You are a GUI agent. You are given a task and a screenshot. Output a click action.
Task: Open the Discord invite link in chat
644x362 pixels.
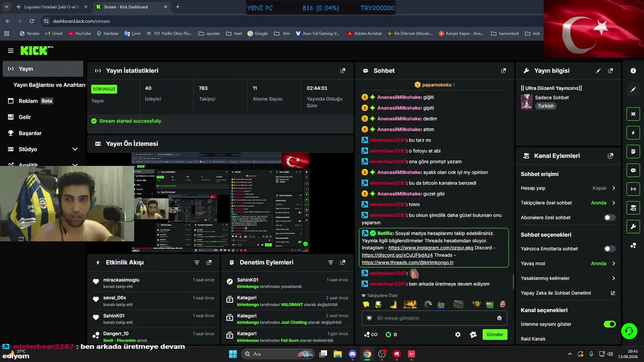397,255
